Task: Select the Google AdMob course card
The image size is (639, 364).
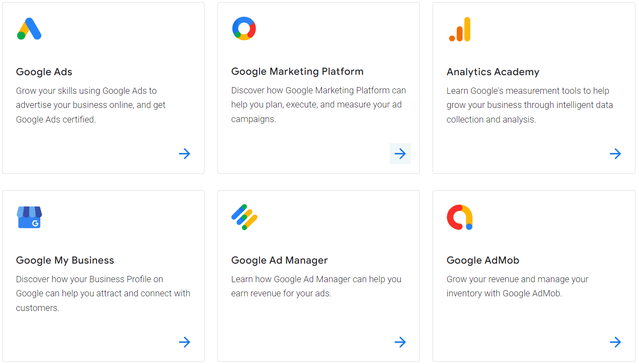Action: [534, 276]
